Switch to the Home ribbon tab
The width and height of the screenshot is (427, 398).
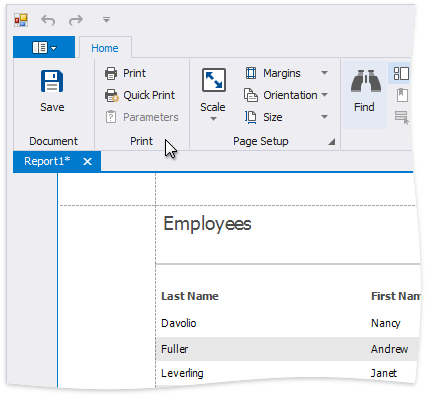pyautogui.click(x=105, y=48)
